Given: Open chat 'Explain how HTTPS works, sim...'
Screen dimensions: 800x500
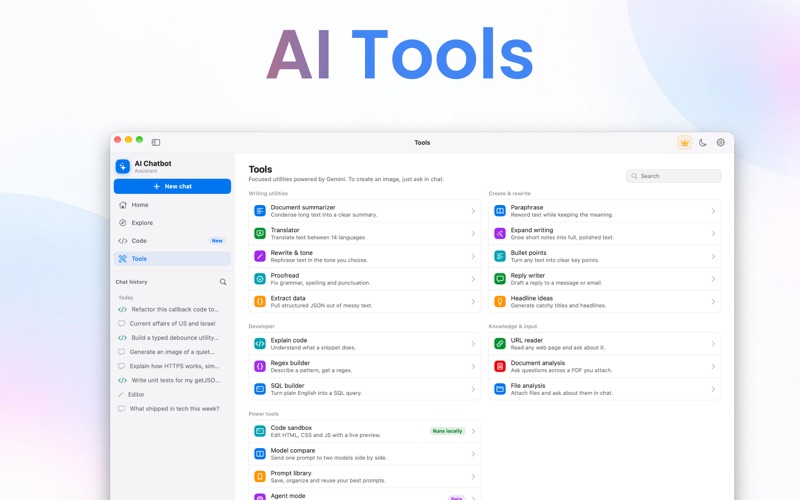Looking at the screenshot, I should [172, 366].
